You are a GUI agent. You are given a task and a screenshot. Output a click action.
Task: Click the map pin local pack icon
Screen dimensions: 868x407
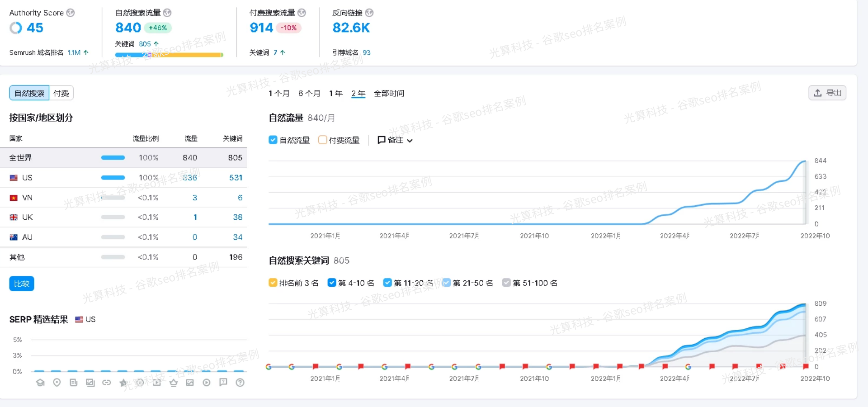pyautogui.click(x=57, y=383)
